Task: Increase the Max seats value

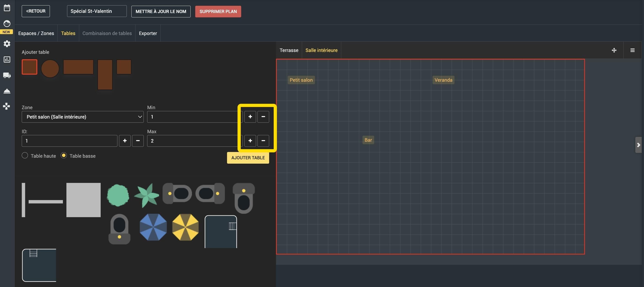Action: (250, 141)
